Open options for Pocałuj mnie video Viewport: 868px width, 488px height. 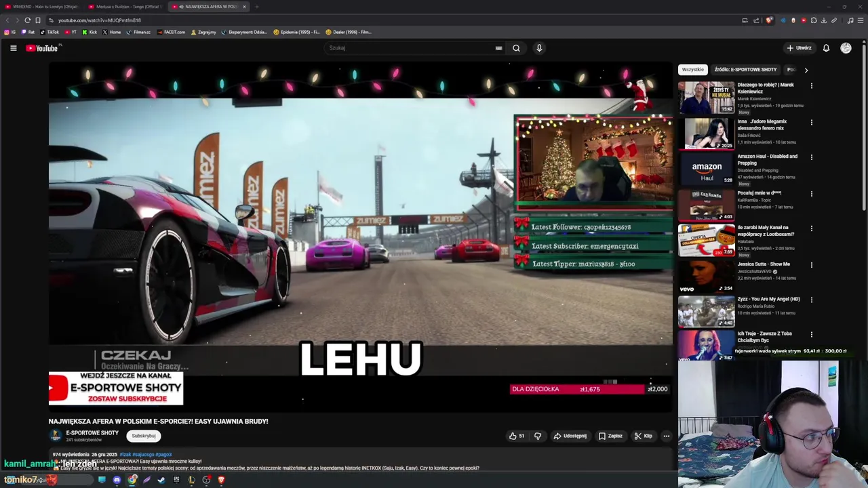click(x=811, y=194)
